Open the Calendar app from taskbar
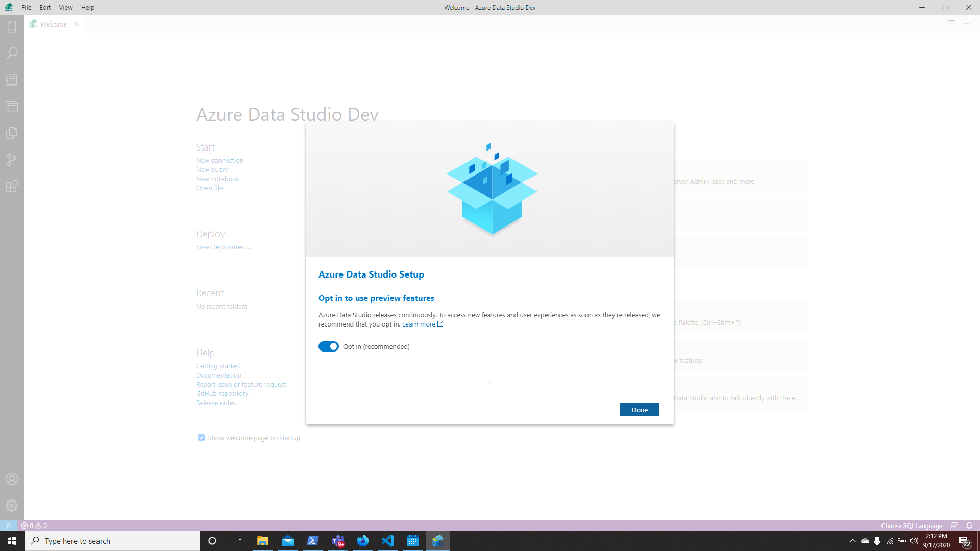 tap(413, 541)
